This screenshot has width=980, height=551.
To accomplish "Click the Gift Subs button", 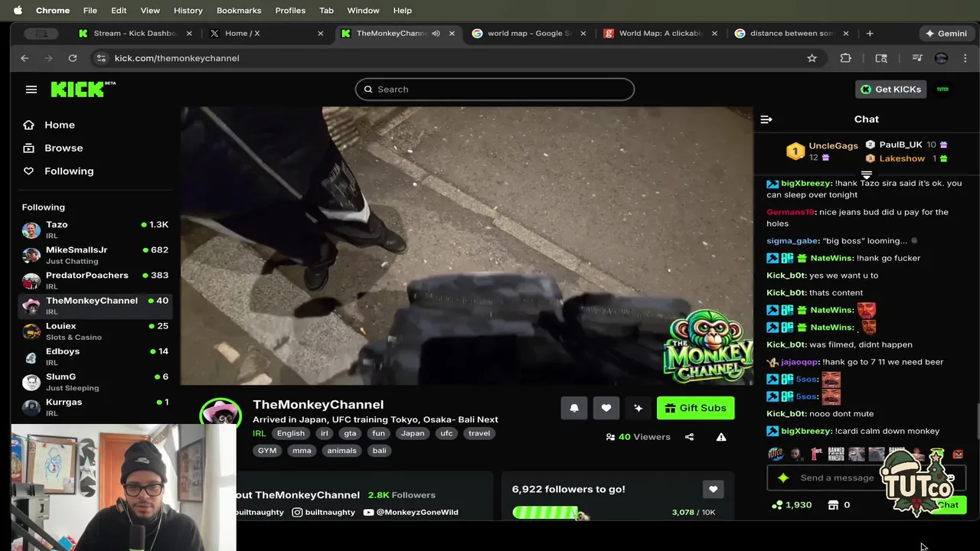I will (x=695, y=408).
